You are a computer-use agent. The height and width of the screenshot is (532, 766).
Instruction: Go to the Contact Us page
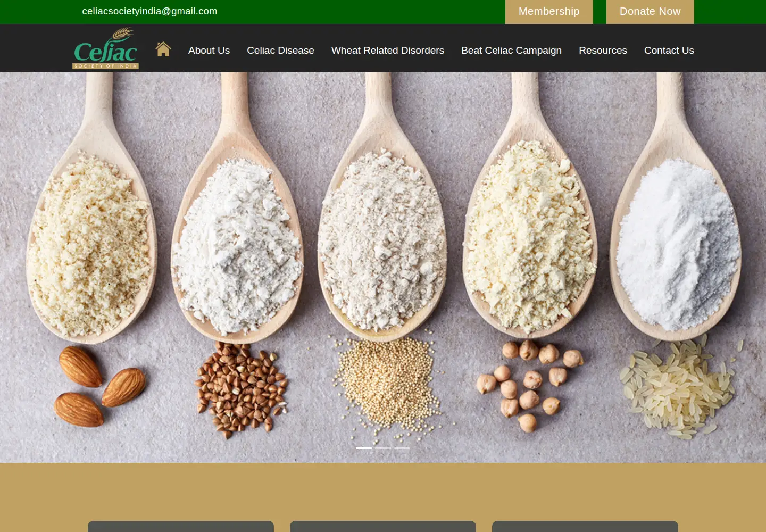coord(669,51)
